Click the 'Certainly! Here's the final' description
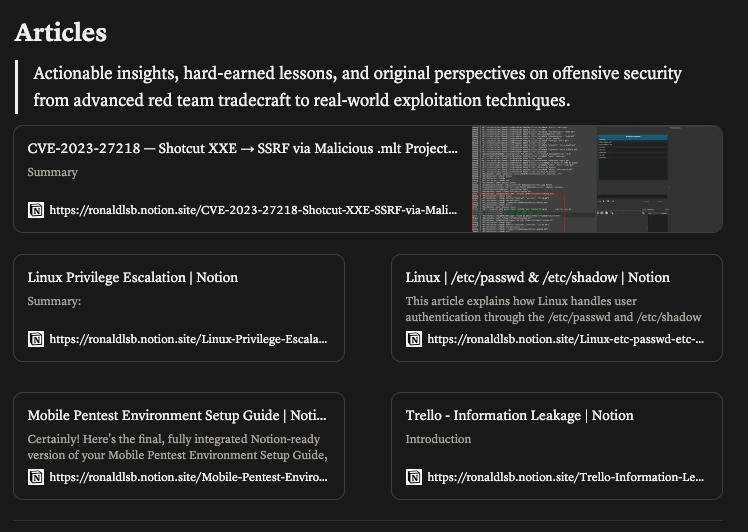748x532 pixels. tap(177, 447)
